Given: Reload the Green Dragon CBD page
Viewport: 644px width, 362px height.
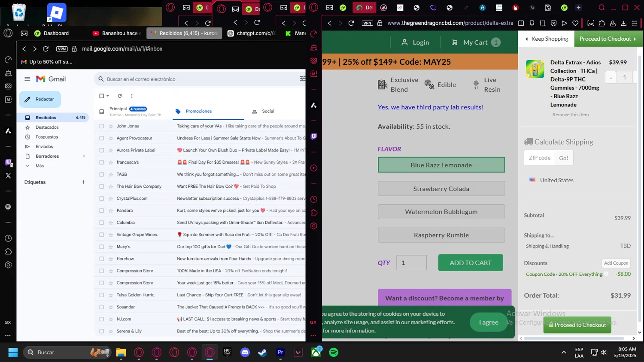Looking at the screenshot, I should [x=351, y=23].
